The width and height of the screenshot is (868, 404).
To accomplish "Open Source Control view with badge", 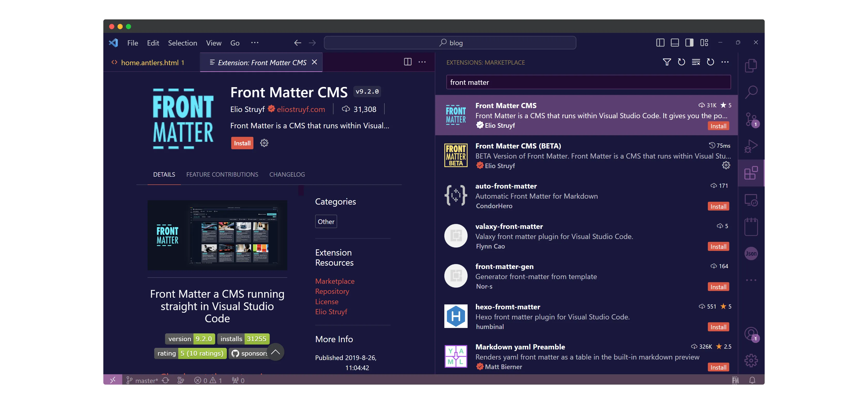I will [x=751, y=119].
